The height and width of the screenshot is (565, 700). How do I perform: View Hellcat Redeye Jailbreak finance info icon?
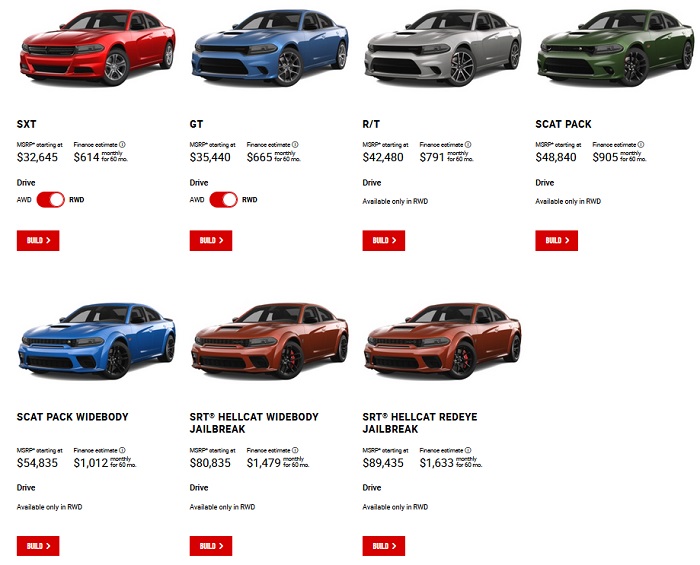[x=468, y=450]
